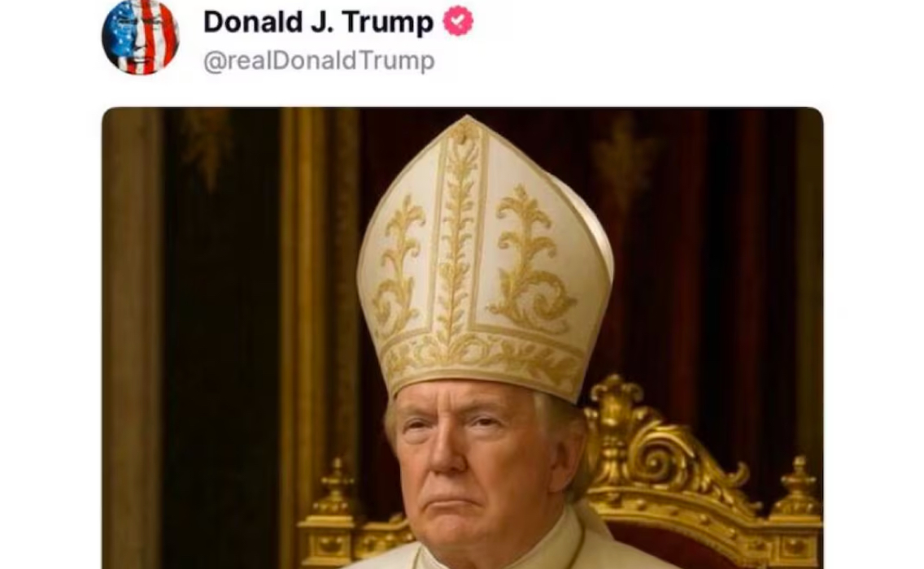Click the faint gold emblem on right curtain
Image resolution: width=924 pixels, height=569 pixels.
point(624,158)
